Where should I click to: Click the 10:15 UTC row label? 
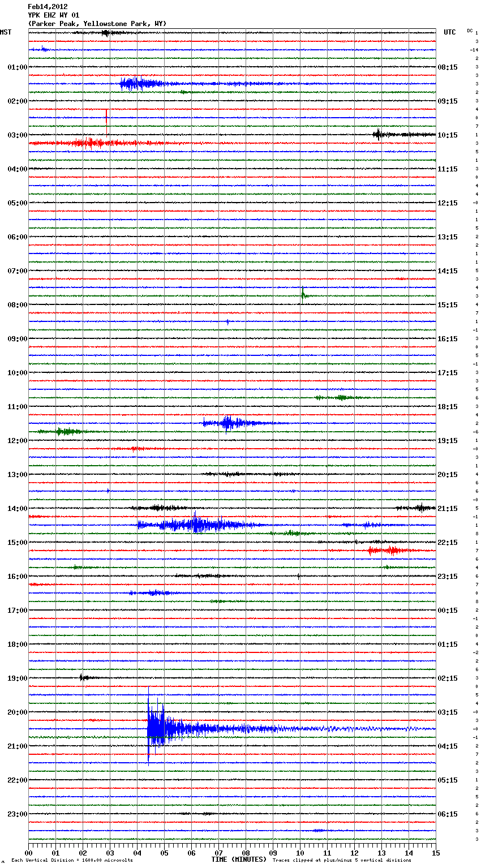click(448, 135)
